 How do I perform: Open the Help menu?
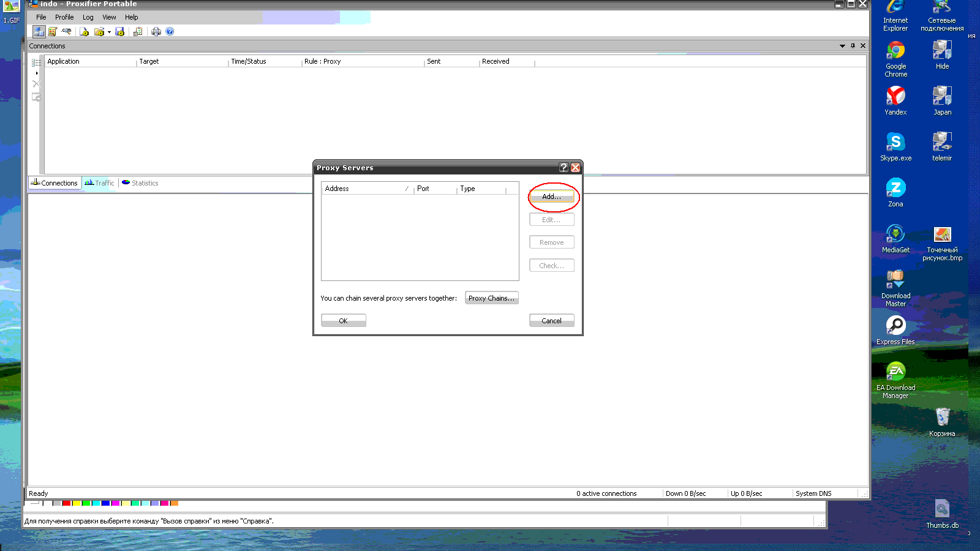[x=132, y=17]
